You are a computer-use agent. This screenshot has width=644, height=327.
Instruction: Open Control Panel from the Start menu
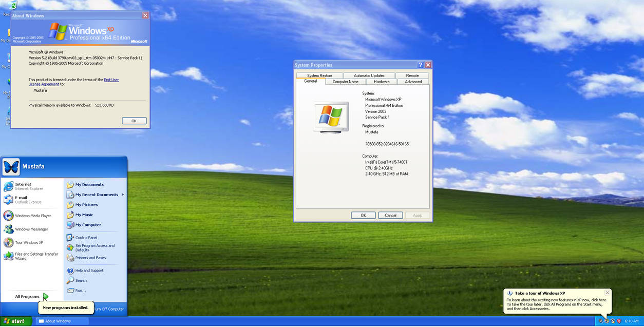click(x=87, y=237)
